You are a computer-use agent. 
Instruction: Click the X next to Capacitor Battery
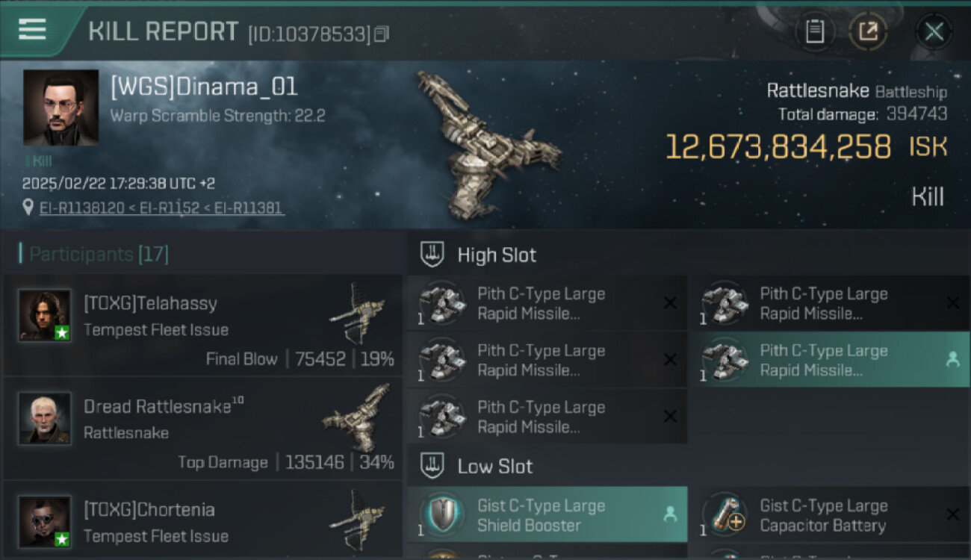coord(953,514)
